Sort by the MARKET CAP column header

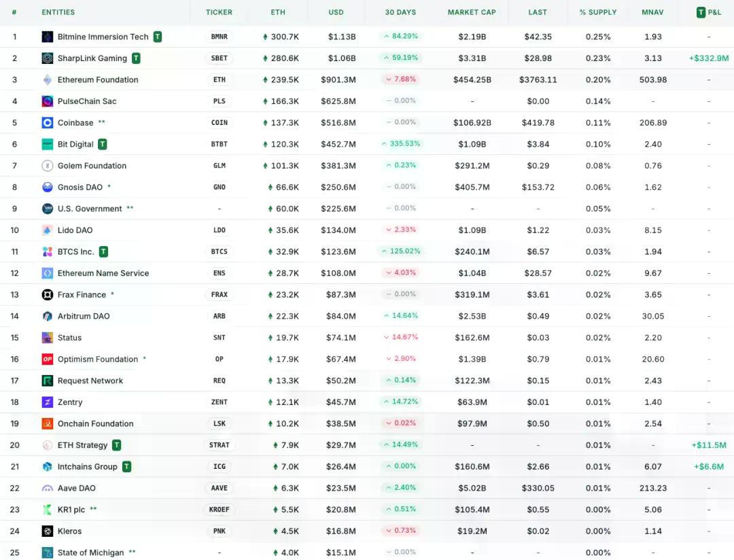[472, 12]
